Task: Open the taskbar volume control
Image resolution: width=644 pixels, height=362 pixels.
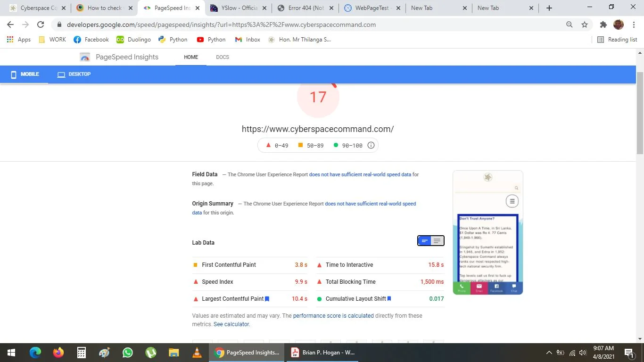Action: [x=583, y=353]
